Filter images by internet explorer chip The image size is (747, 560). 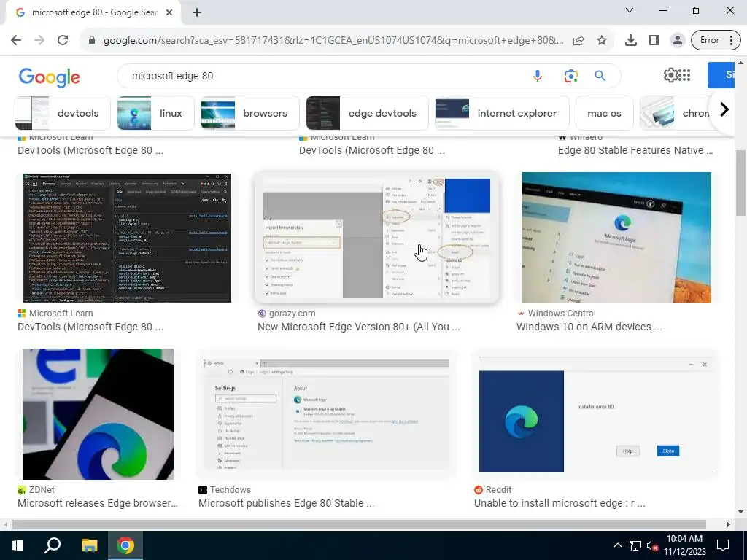coord(502,113)
